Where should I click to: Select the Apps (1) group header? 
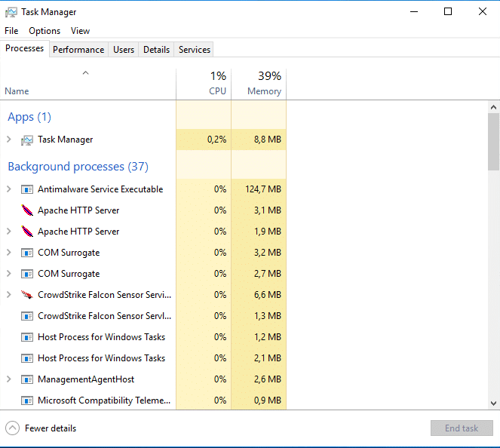(29, 117)
